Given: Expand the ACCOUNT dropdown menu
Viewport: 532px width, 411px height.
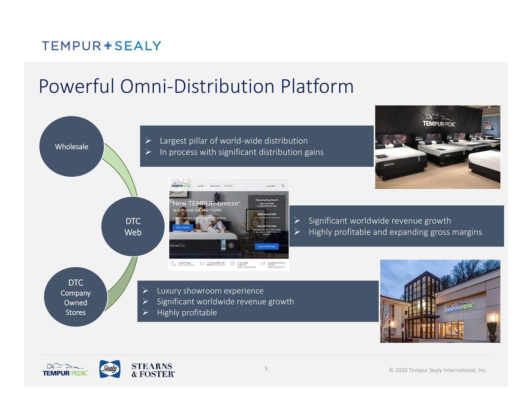Looking at the screenshot, I should (271, 186).
